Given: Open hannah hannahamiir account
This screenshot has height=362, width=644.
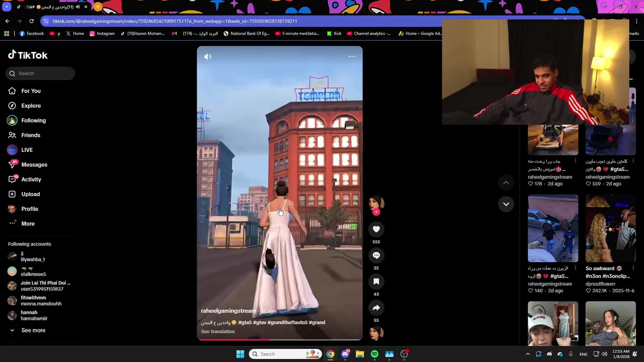Looking at the screenshot, I should click(34, 315).
